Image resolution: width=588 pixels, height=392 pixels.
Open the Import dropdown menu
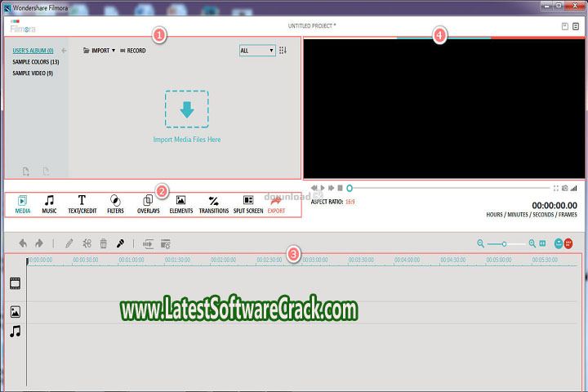[99, 51]
